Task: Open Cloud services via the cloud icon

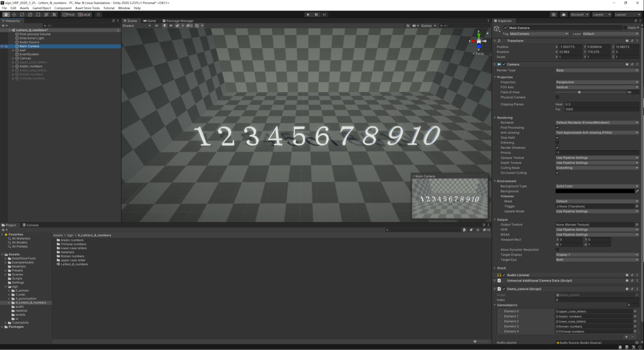Action: pyautogui.click(x=563, y=14)
